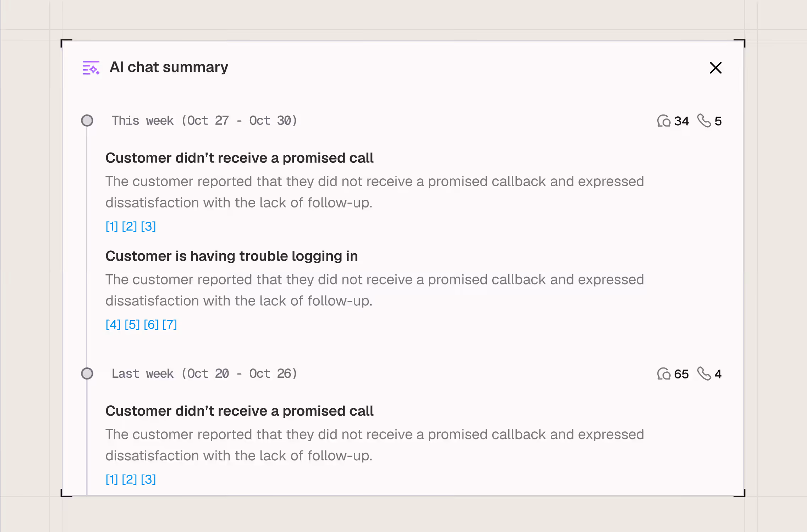This screenshot has width=807, height=532.
Task: Close the AI chat summary panel
Action: tap(715, 68)
